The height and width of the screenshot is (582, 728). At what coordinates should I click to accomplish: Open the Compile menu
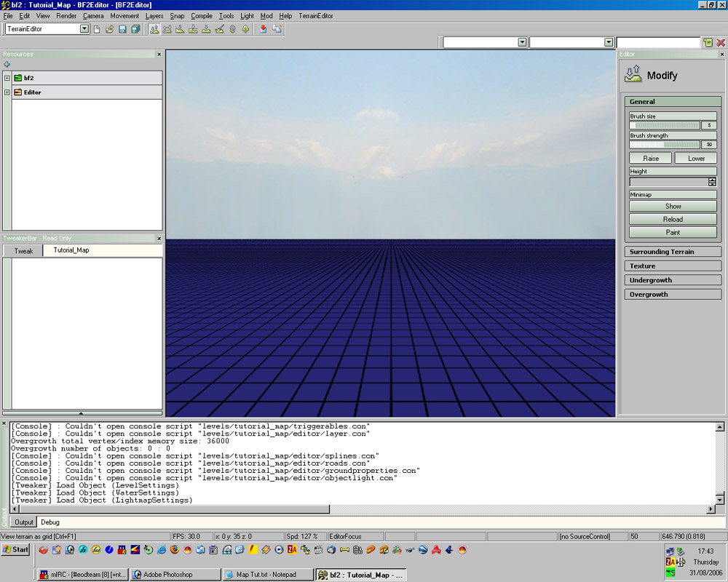[202, 15]
